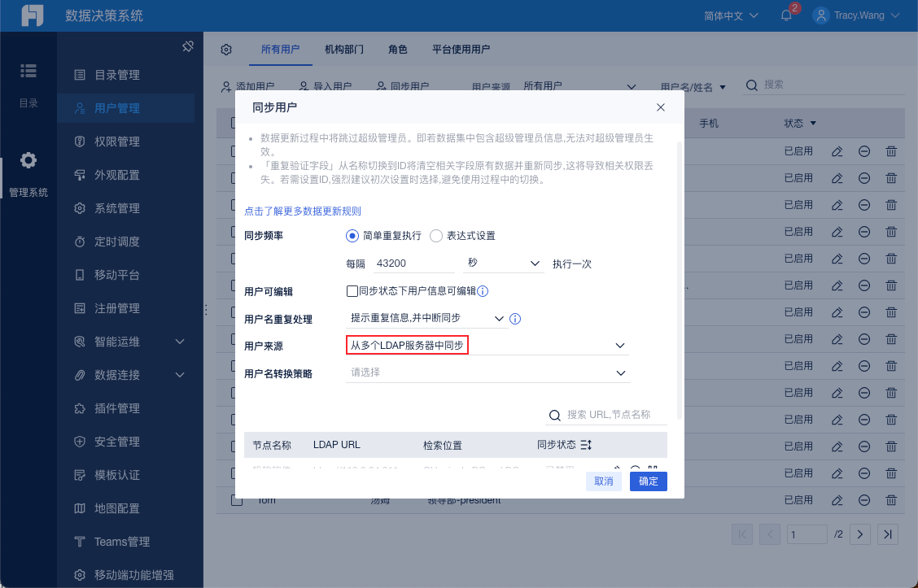918x588 pixels.
Task: Switch to 角色 tab
Action: pos(397,50)
